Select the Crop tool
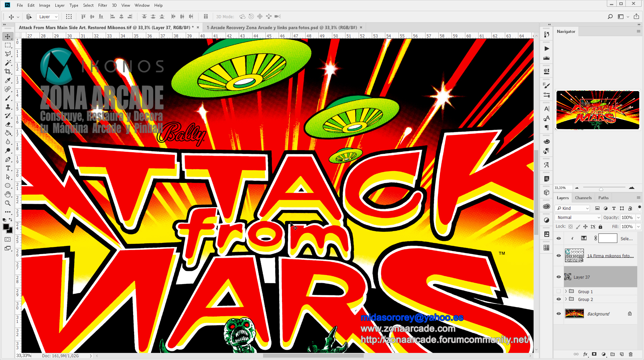 [8, 72]
